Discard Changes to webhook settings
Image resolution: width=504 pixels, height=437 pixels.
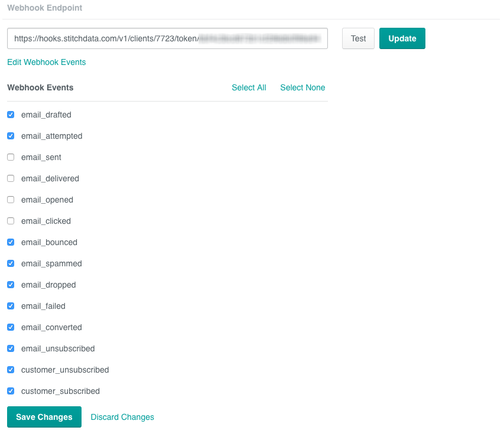[x=122, y=417]
